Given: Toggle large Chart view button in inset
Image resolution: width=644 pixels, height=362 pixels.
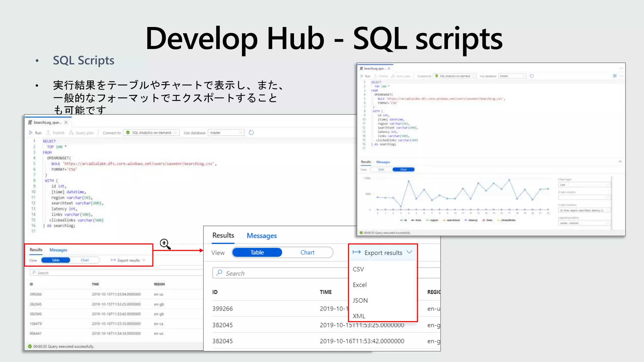Looking at the screenshot, I should [307, 252].
